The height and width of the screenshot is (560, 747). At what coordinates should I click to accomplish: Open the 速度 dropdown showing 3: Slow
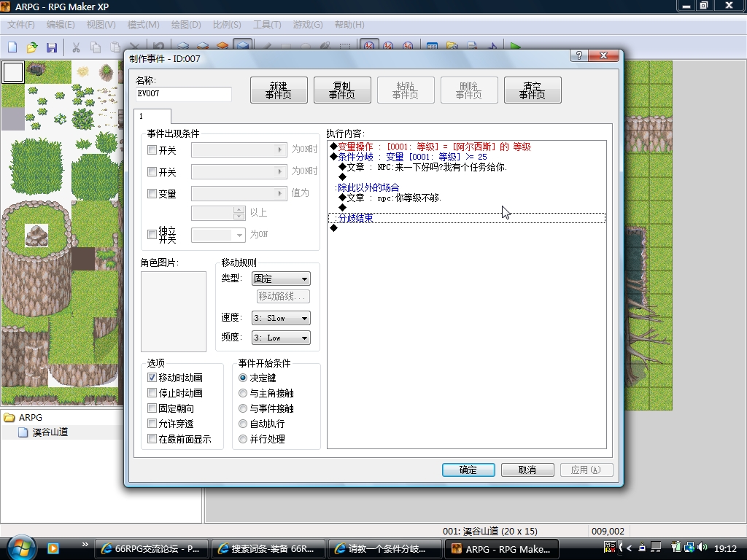point(281,318)
